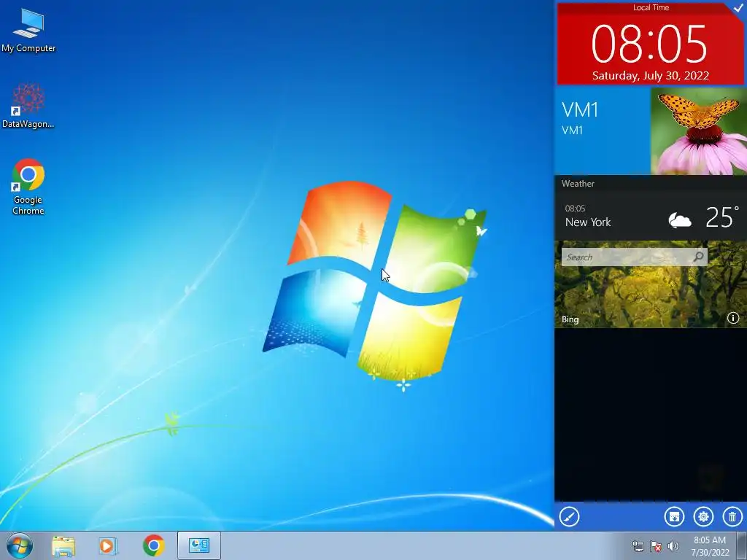Click the red Local Time clock tile
The image size is (747, 560).
pos(650,44)
